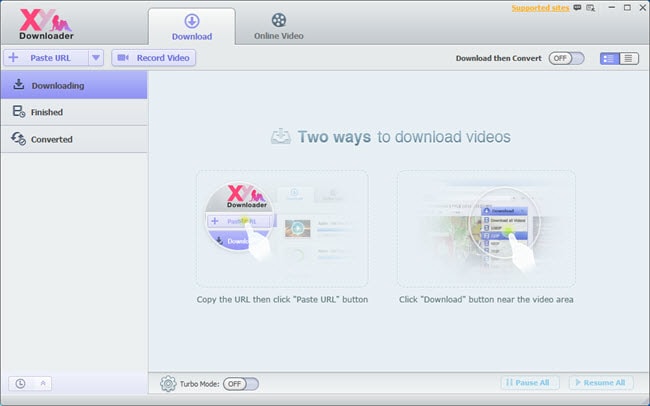This screenshot has width=650, height=406.
Task: Enable the Turbo Mode switch
Action: 240,383
